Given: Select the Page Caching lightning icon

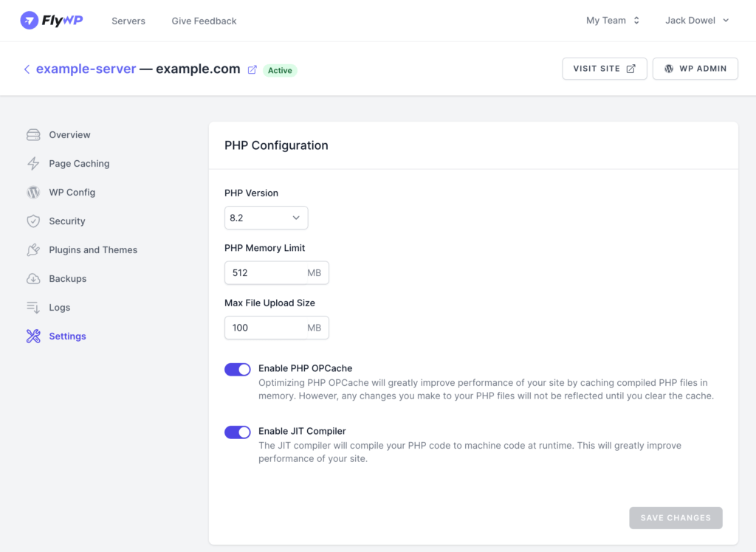Looking at the screenshot, I should click(33, 163).
